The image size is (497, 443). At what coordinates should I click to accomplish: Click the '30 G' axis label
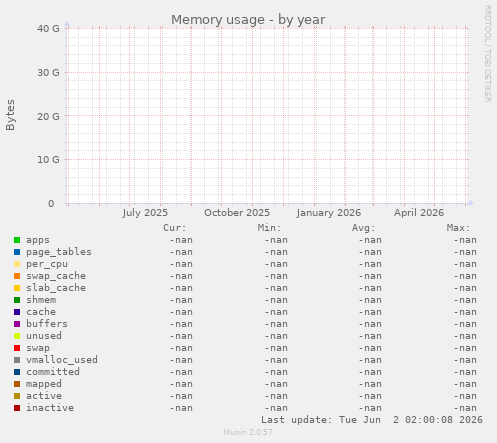48,72
